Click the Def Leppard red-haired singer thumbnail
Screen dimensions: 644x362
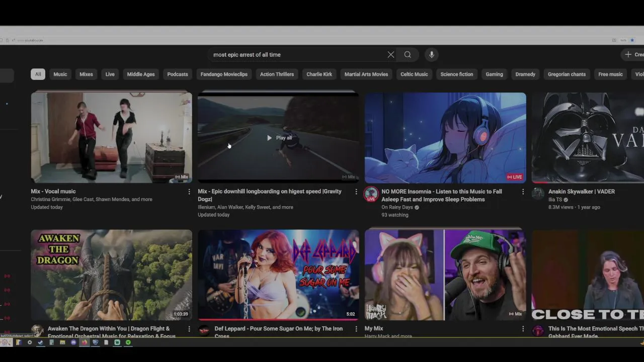coord(278,275)
